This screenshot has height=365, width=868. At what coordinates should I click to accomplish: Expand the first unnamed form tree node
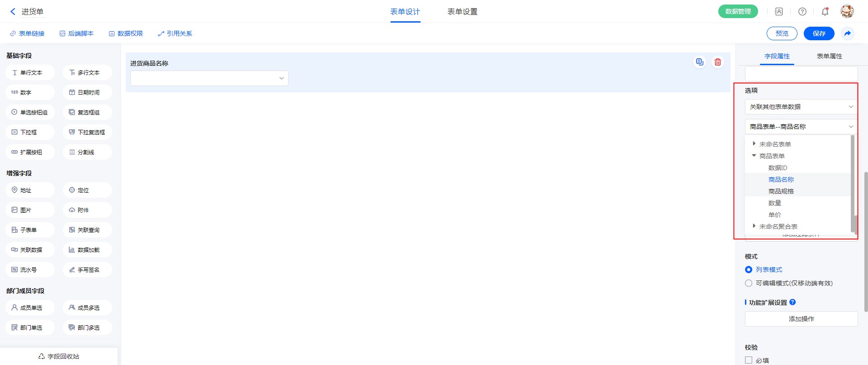click(x=754, y=144)
